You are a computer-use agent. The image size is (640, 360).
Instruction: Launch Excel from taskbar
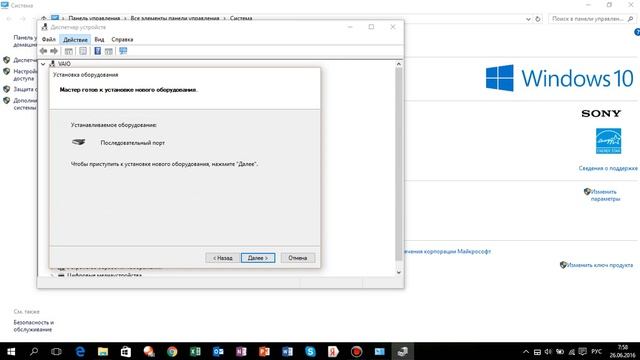(x=195, y=351)
